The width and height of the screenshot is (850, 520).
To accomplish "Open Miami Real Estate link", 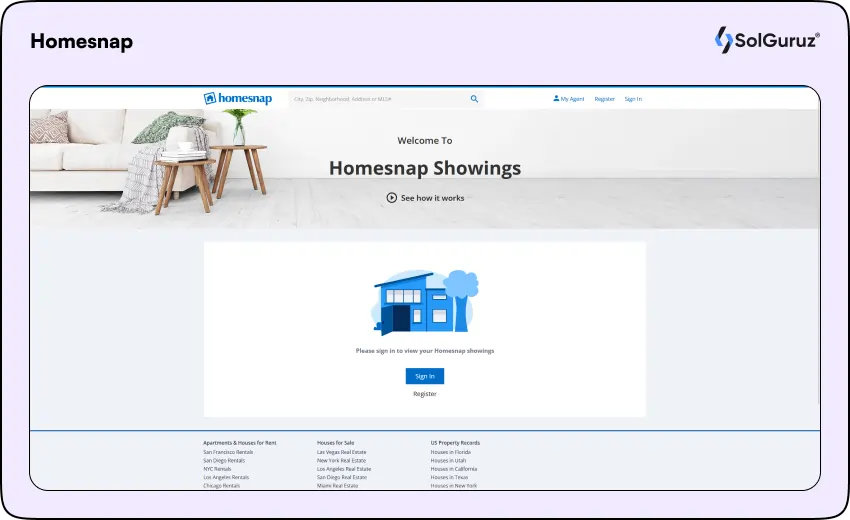I will (x=338, y=486).
